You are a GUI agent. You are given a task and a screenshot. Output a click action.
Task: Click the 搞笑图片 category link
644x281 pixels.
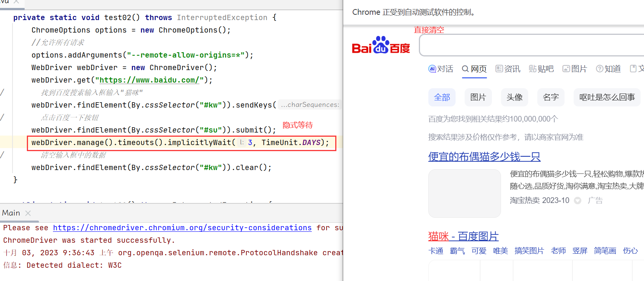tap(529, 251)
